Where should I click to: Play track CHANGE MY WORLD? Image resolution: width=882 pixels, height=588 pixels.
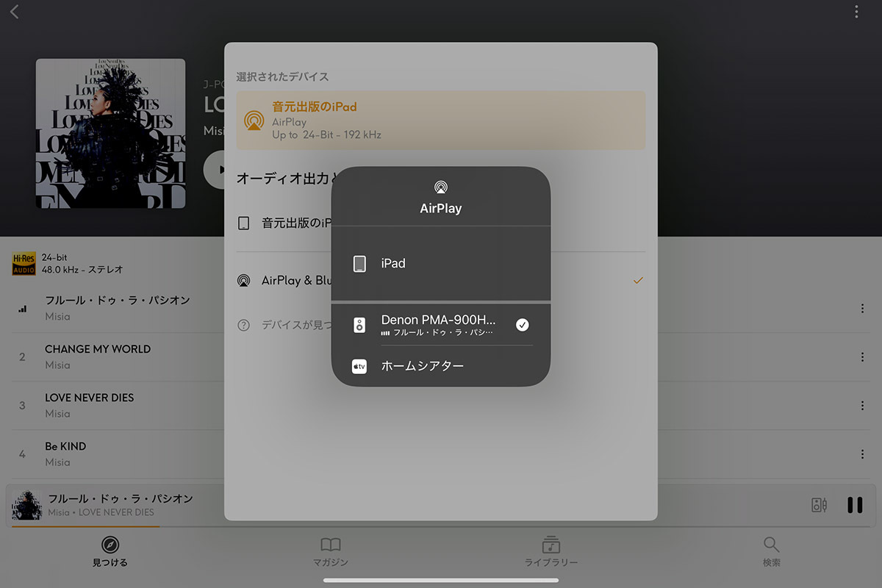click(98, 349)
